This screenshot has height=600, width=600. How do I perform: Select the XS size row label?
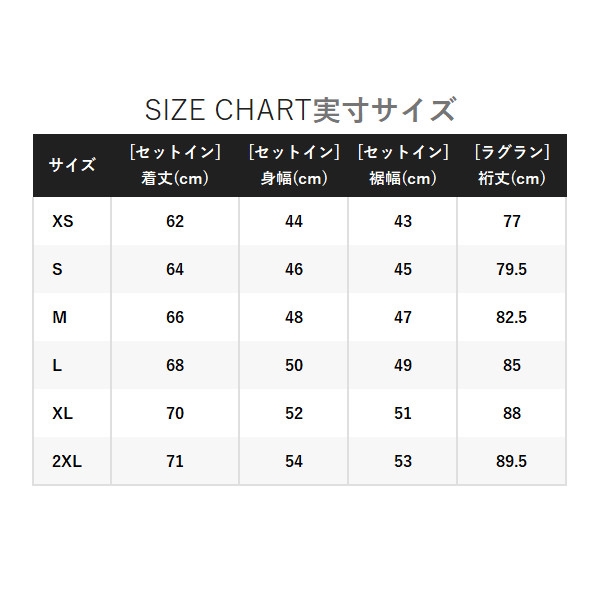point(63,221)
